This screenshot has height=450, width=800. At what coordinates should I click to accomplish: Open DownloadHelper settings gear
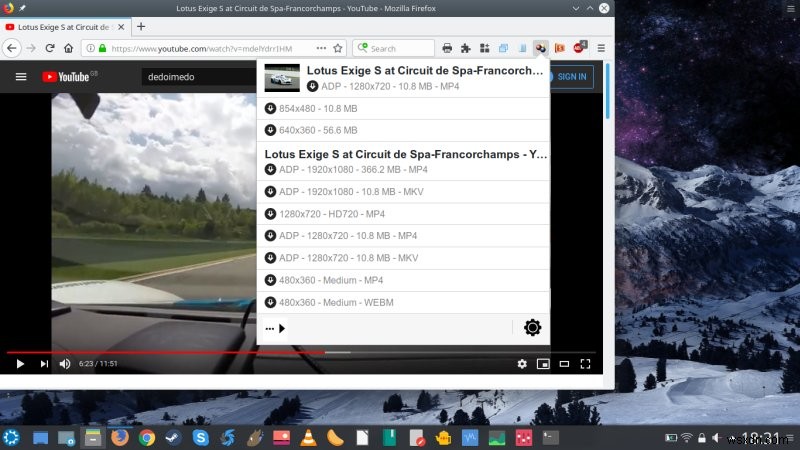(532, 328)
